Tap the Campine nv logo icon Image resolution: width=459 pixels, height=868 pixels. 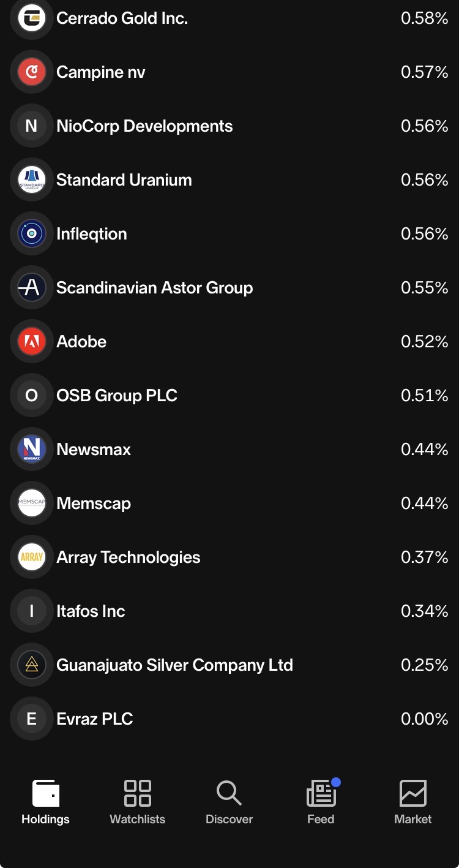32,72
